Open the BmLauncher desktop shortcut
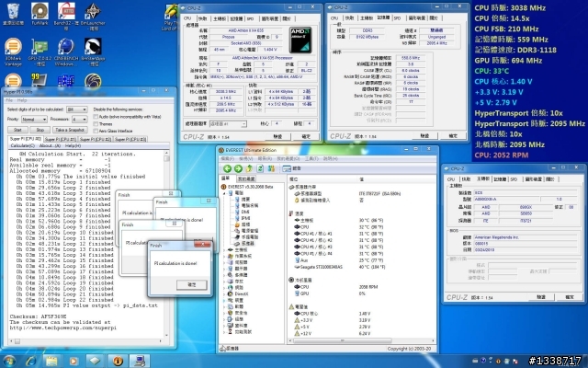 tap(93, 16)
